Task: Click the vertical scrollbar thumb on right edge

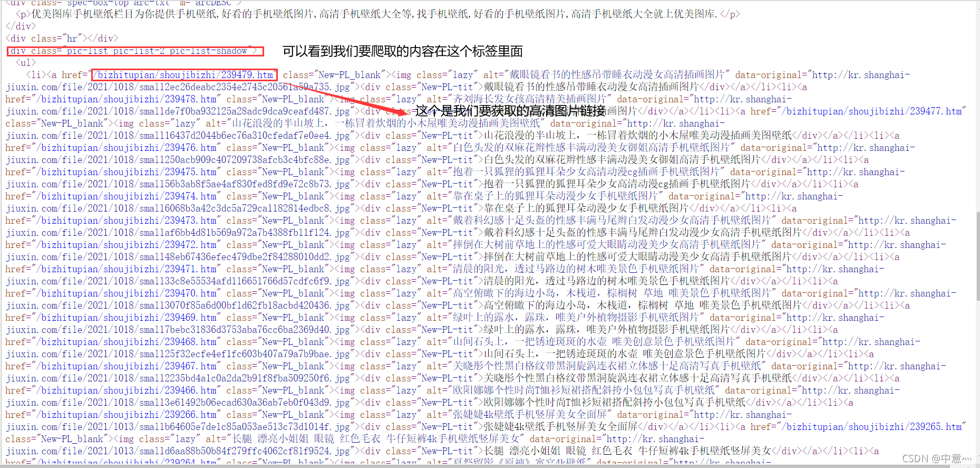Action: pos(977,256)
